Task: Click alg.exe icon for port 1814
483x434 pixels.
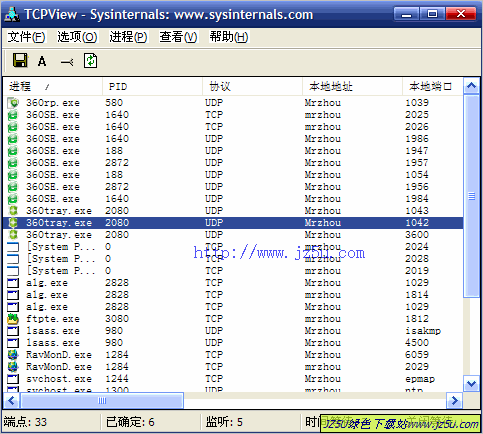Action: (x=13, y=295)
